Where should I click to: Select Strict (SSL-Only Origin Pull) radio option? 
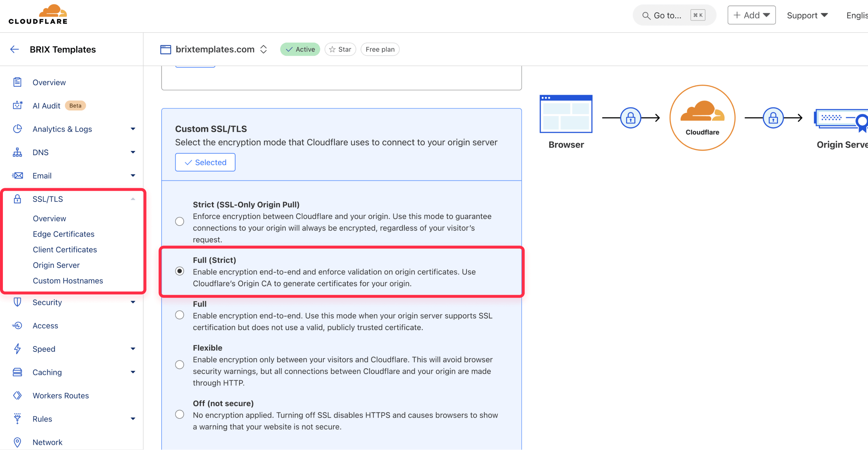coord(180,221)
